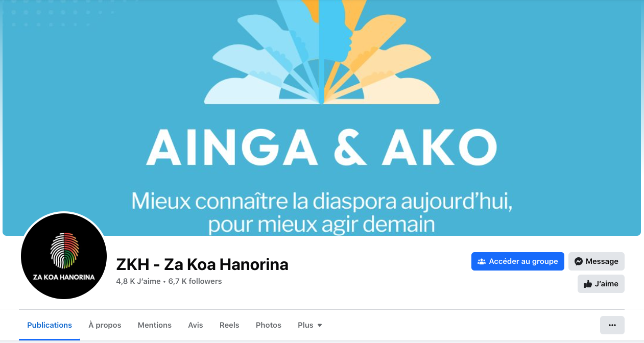Viewport: 644px width, 343px height.
Task: Click the ZKH - Za Koa Hanorina page title
Action: coord(202,264)
